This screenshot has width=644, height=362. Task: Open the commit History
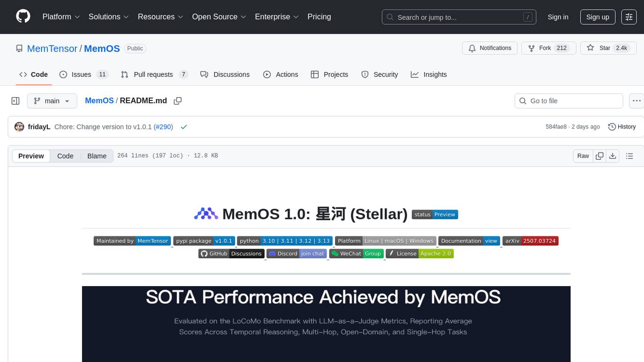click(x=622, y=127)
